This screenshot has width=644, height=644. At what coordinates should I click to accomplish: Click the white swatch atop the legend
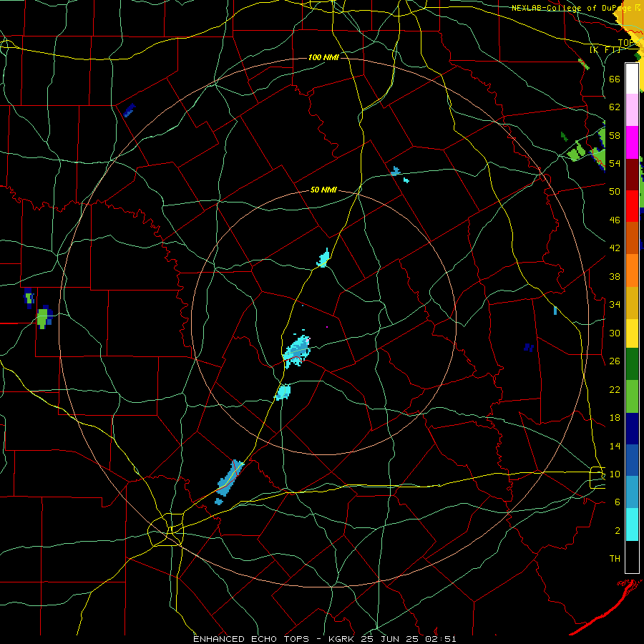coord(632,79)
